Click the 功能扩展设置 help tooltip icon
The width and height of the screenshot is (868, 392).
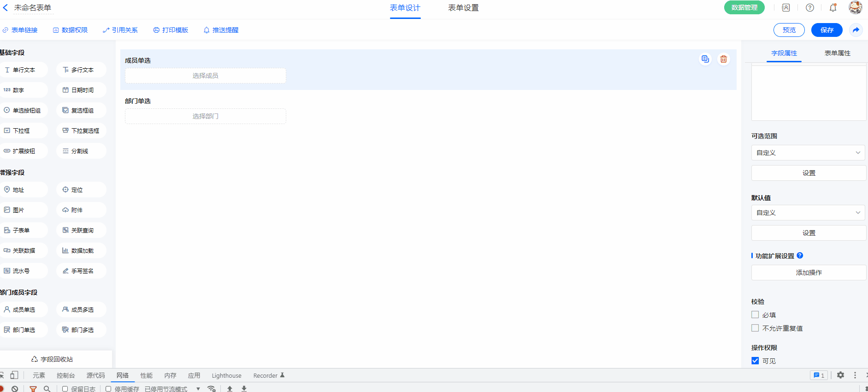[x=800, y=255]
